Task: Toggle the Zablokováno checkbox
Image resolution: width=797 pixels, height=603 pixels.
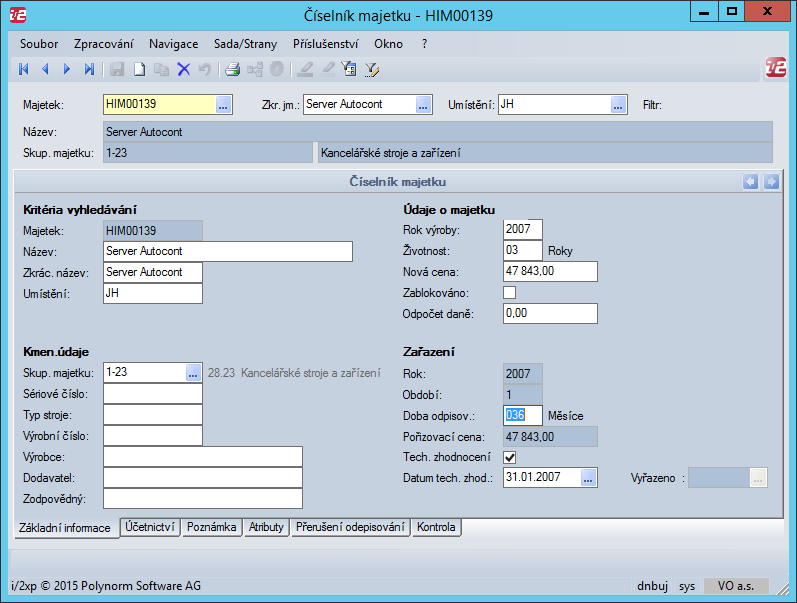Action: 509,292
